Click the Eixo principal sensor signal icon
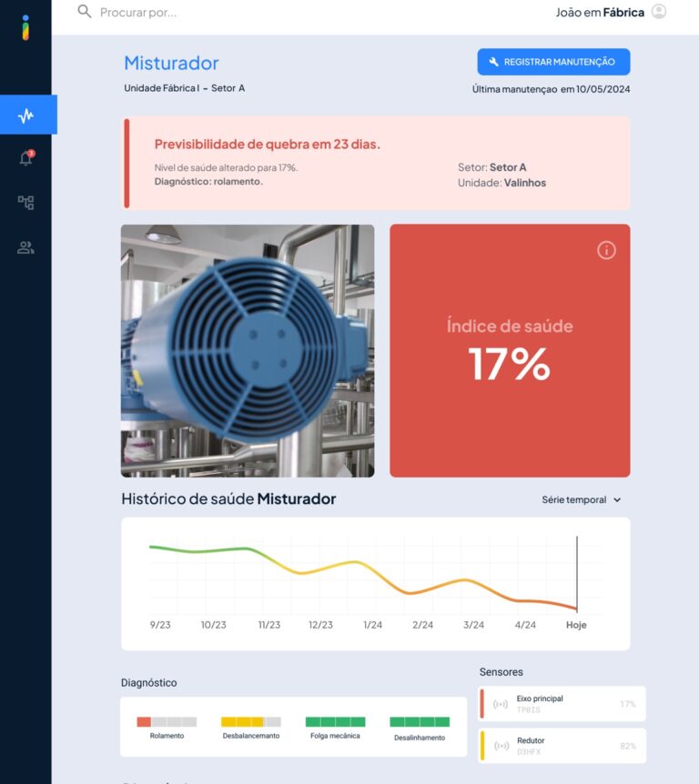 [x=501, y=704]
